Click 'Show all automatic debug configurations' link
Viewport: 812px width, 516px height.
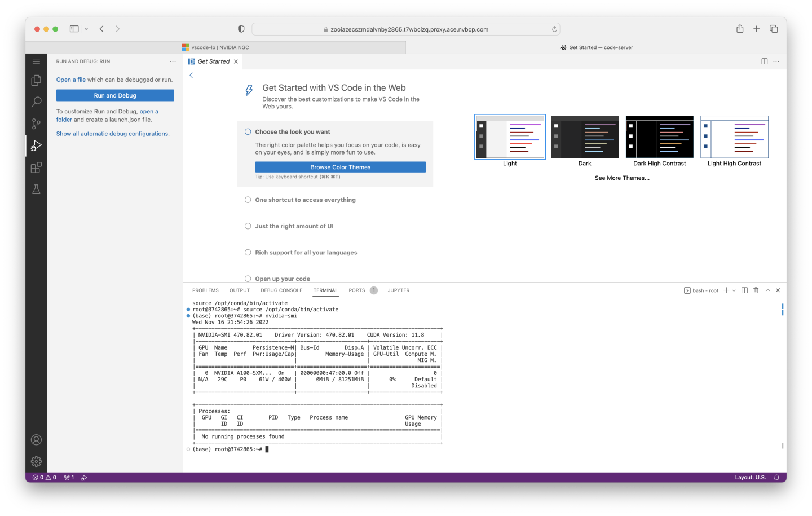pyautogui.click(x=113, y=134)
